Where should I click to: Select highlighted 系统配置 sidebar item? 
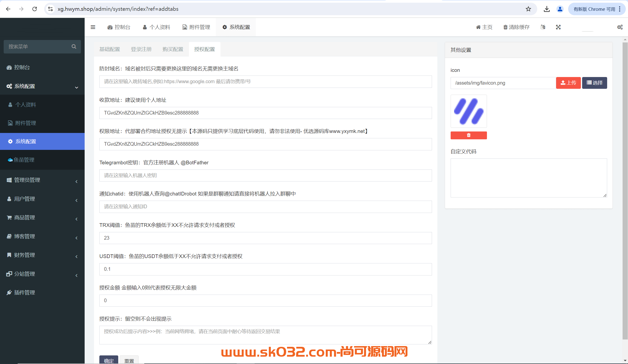click(x=42, y=142)
